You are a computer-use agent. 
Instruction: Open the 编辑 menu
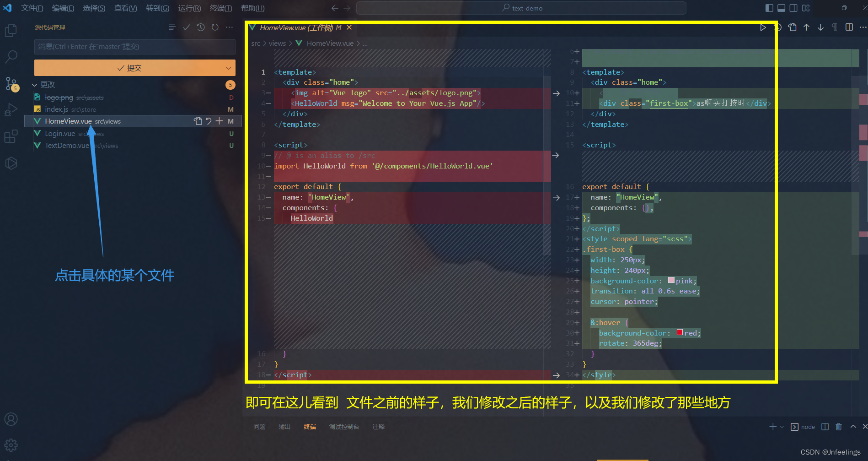(63, 8)
